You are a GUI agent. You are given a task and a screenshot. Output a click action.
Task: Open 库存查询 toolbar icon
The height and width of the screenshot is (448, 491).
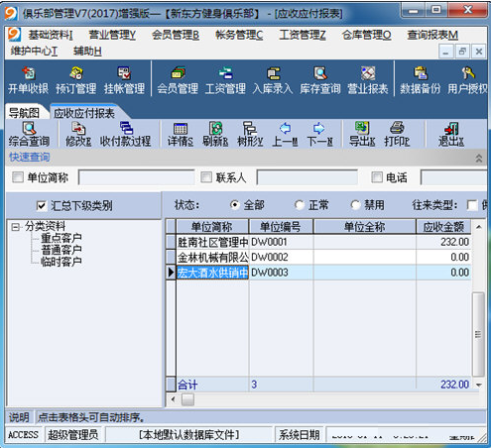[x=320, y=80]
